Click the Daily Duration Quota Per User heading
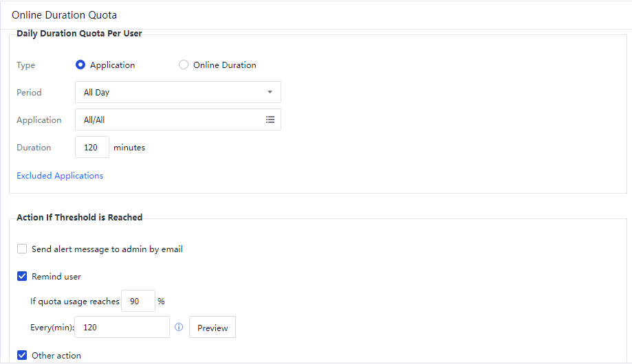The width and height of the screenshot is (632, 364). [79, 33]
